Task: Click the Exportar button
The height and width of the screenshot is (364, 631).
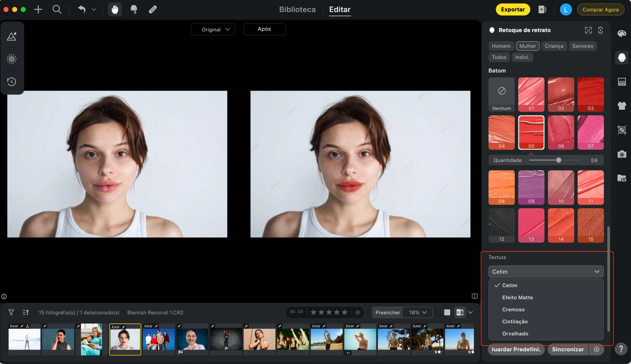Action: tap(512, 10)
